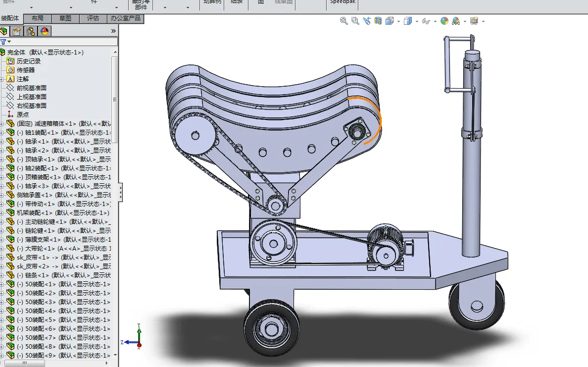
Task: Open the ConfigurationManager panel tab
Action: [31, 31]
